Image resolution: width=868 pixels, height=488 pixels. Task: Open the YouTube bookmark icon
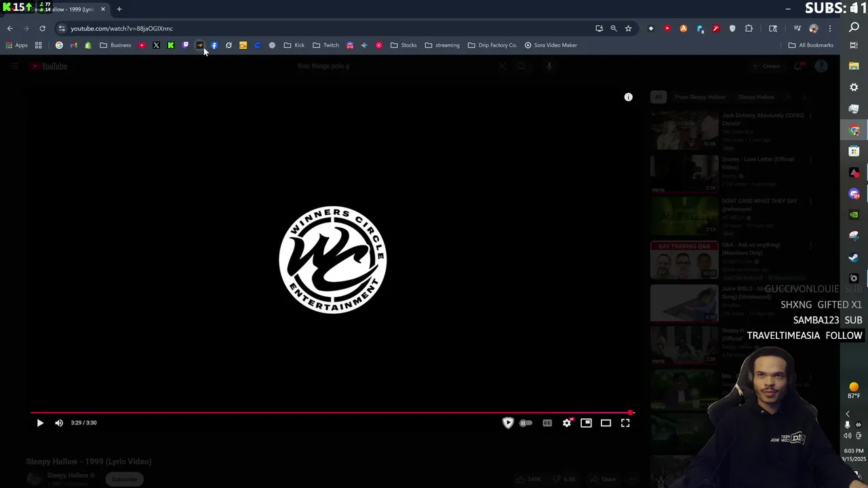(x=142, y=45)
